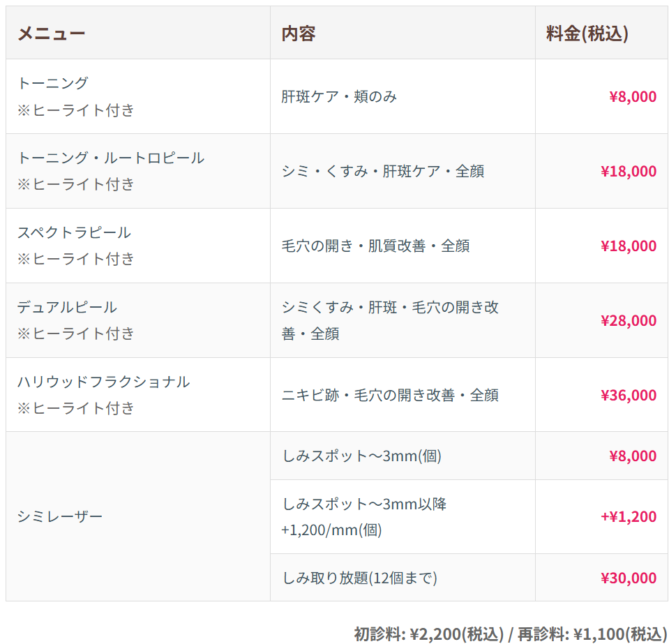Viewport: 669px width, 644px height.
Task: Select the スペクトラピール menu name
Action: pos(74,232)
